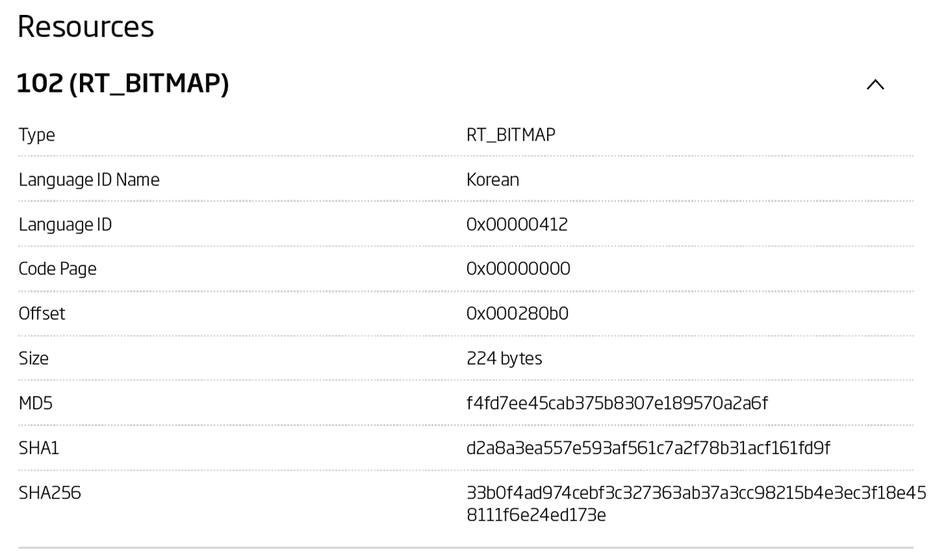
Task: Collapse the 102 (RT_BITMAP) section
Action: coord(876,84)
